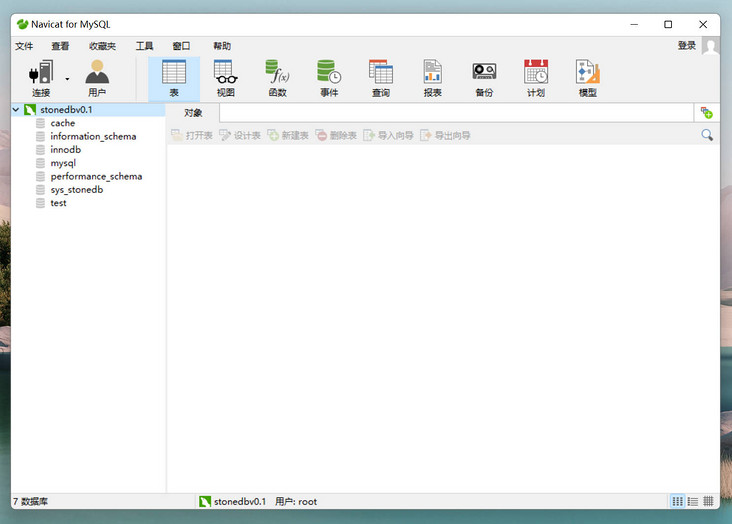Viewport: 732px width, 524px height.
Task: Click 设计表 (Design Table) button
Action: 239,135
